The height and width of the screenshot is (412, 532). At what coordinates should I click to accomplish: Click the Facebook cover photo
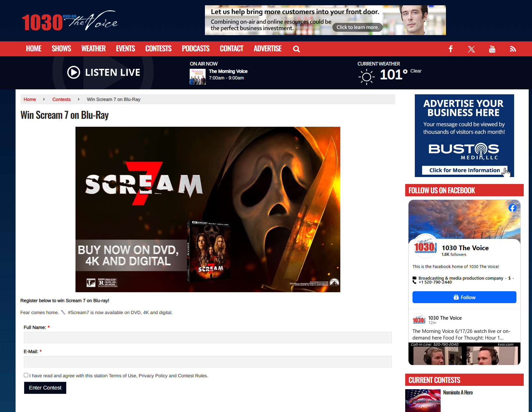[464, 219]
